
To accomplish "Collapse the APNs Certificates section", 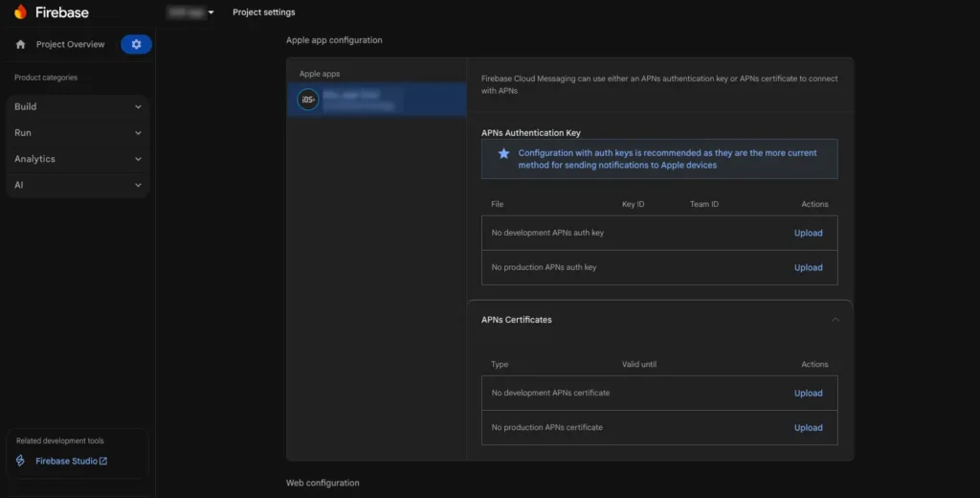I will (835, 319).
